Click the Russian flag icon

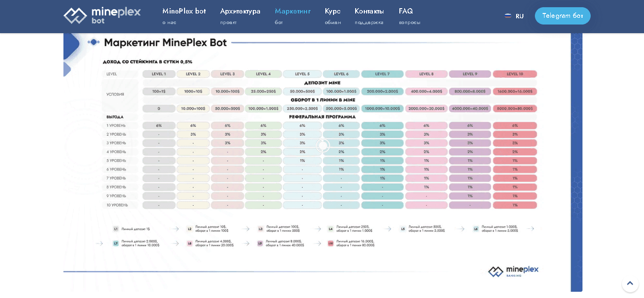pos(508,16)
